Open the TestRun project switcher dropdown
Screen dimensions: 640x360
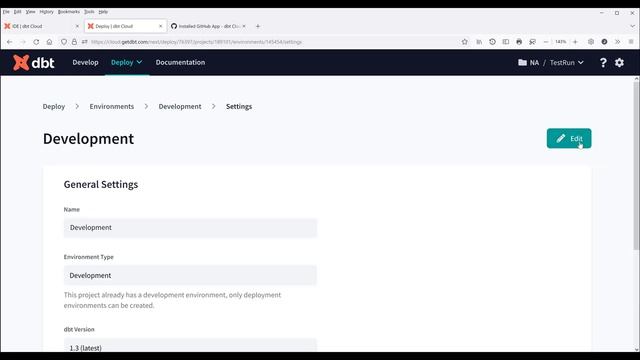[567, 62]
